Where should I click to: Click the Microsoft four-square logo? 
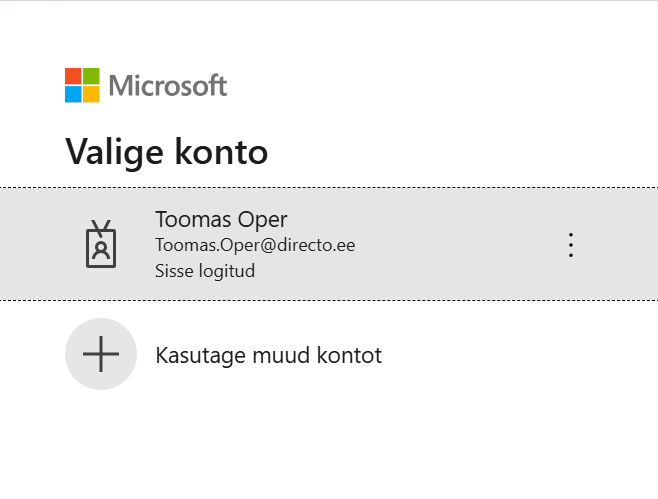click(82, 85)
